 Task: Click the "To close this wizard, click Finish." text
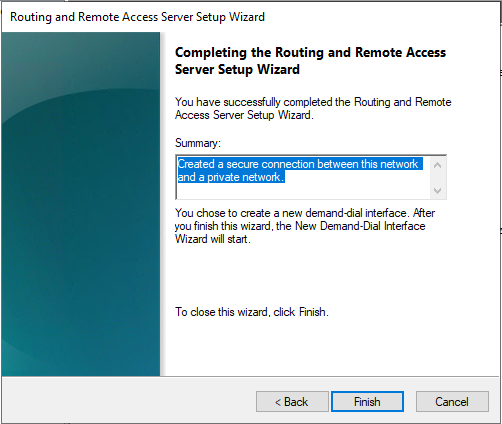click(x=252, y=312)
